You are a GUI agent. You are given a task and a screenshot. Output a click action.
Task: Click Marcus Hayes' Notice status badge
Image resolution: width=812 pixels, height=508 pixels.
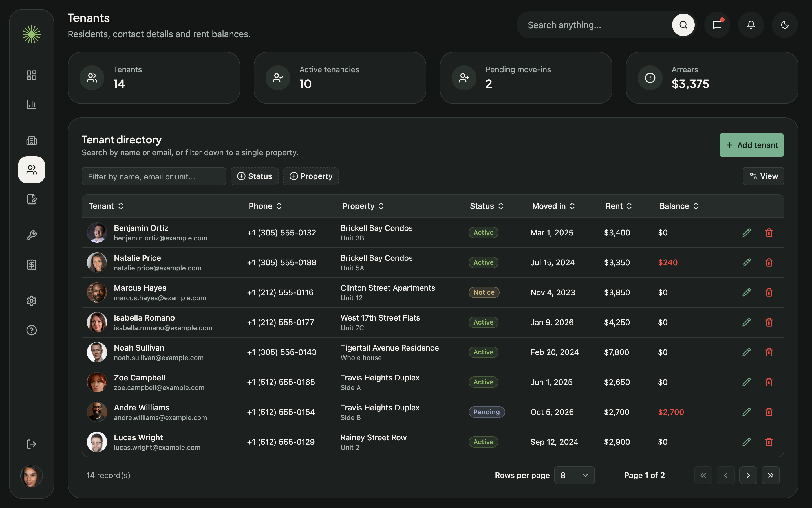point(484,292)
